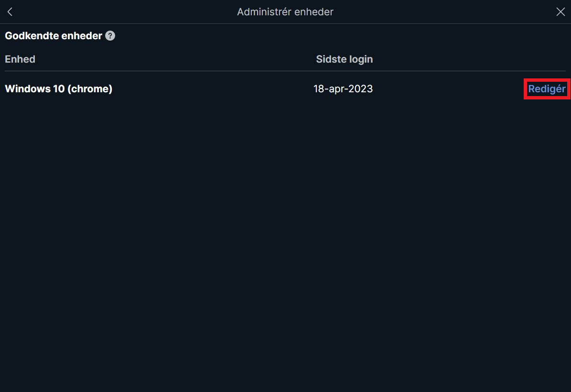Click the Sidste login column header
The image size is (571, 392).
(344, 59)
